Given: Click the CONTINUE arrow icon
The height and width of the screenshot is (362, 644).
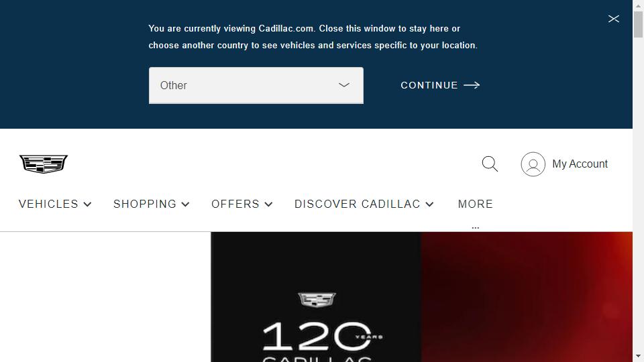Looking at the screenshot, I should coord(472,85).
